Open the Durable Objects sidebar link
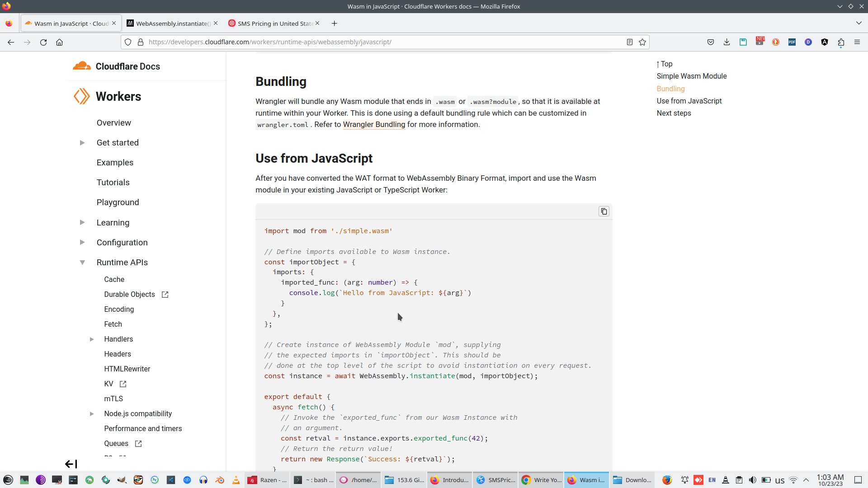This screenshot has width=868, height=488. pyautogui.click(x=129, y=295)
